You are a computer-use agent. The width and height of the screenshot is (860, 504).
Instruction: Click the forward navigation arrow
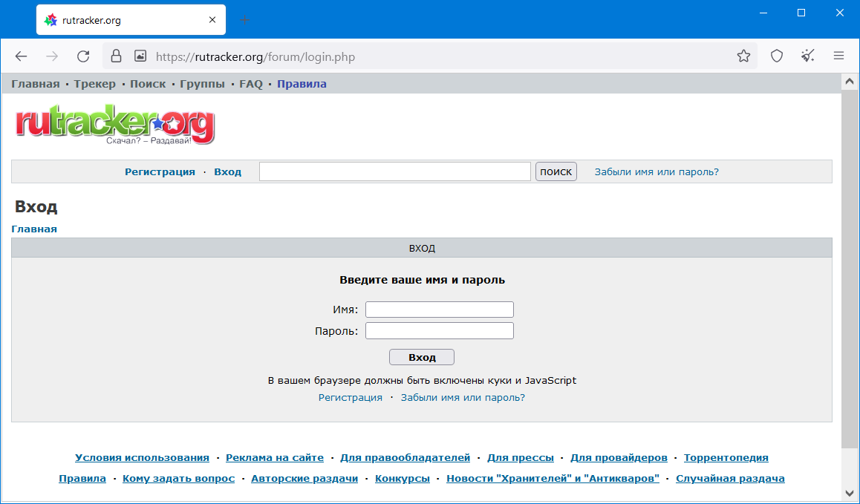(52, 56)
